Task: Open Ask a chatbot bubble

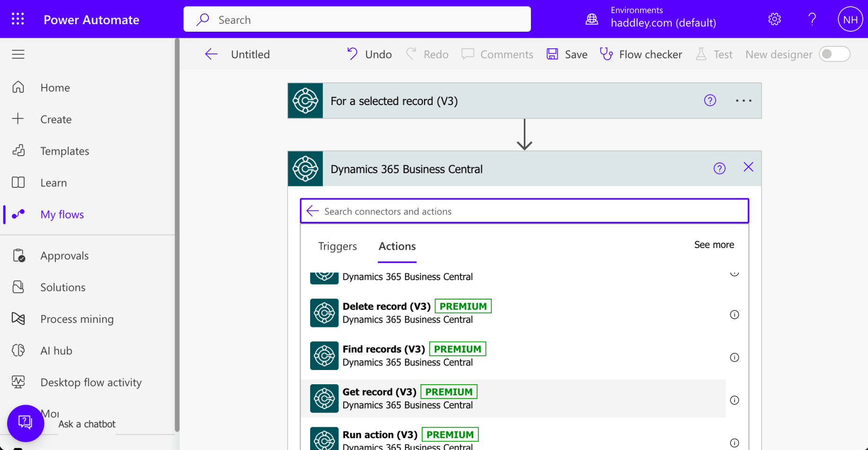Action: point(26,423)
